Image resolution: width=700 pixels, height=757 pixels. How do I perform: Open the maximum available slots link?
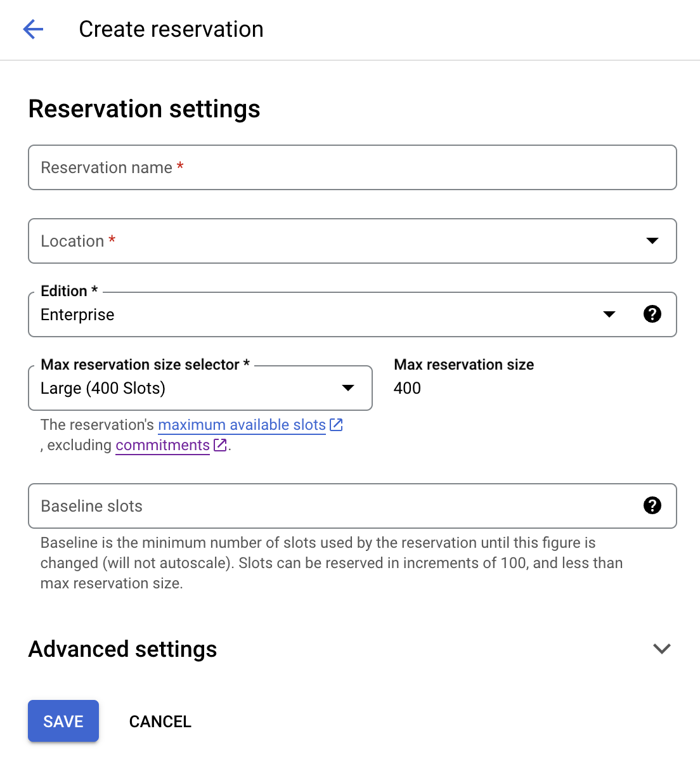(242, 425)
